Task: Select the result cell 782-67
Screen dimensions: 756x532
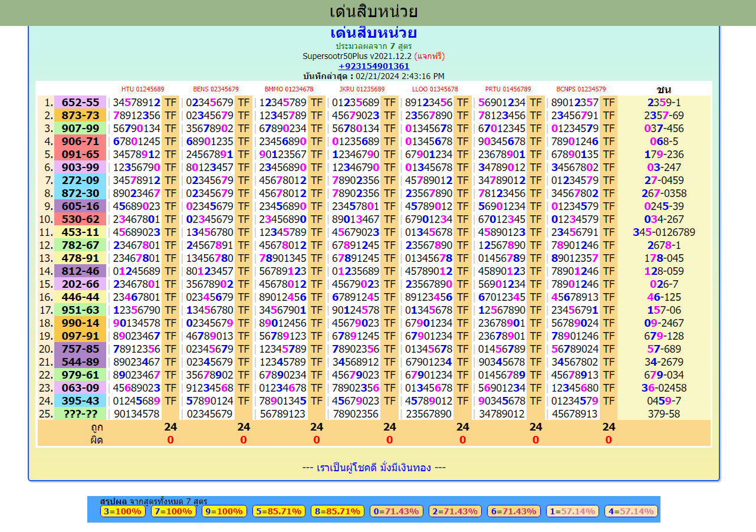Action: (80, 245)
